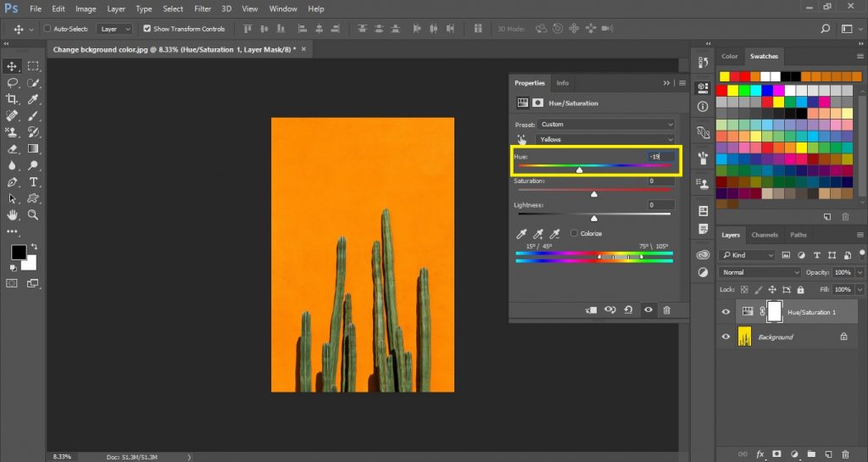This screenshot has width=868, height=462.
Task: Select the Path Selection tool
Action: click(12, 198)
